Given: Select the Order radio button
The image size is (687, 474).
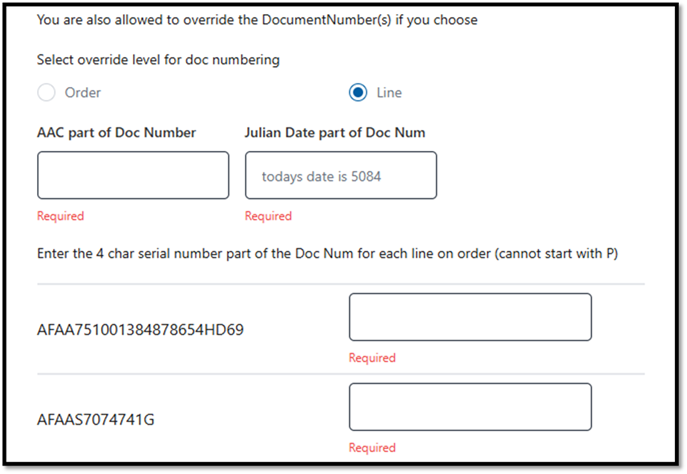Looking at the screenshot, I should (45, 93).
